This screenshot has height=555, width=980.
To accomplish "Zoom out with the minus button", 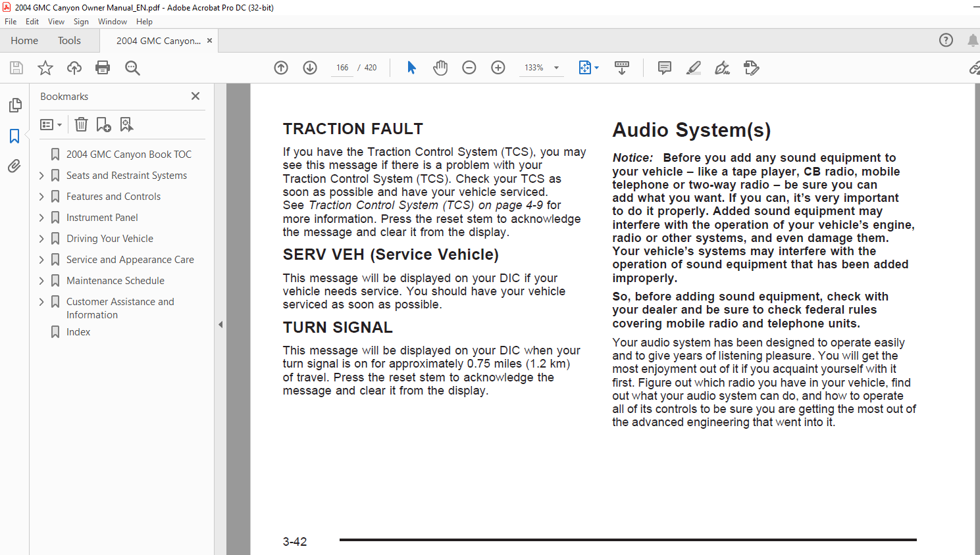I will (469, 68).
